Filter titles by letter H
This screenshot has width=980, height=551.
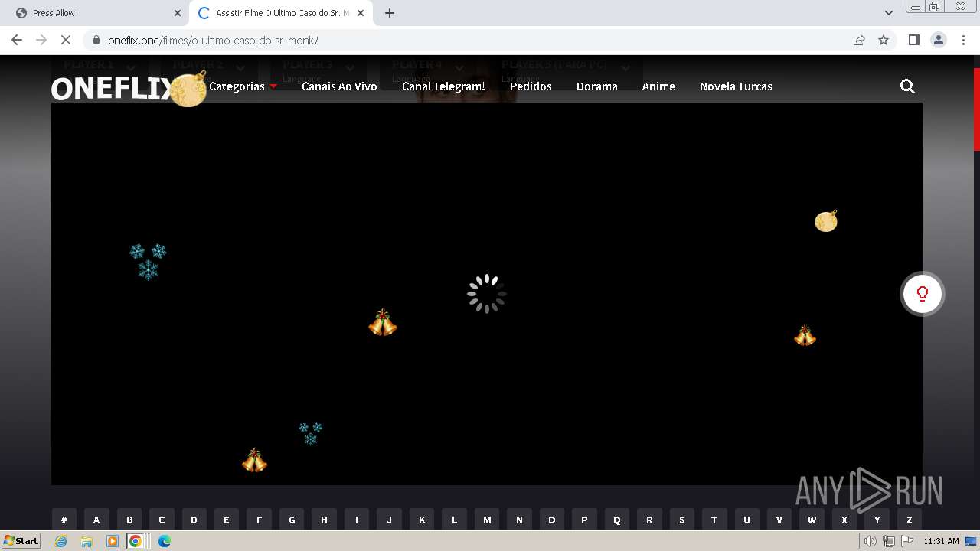(324, 520)
